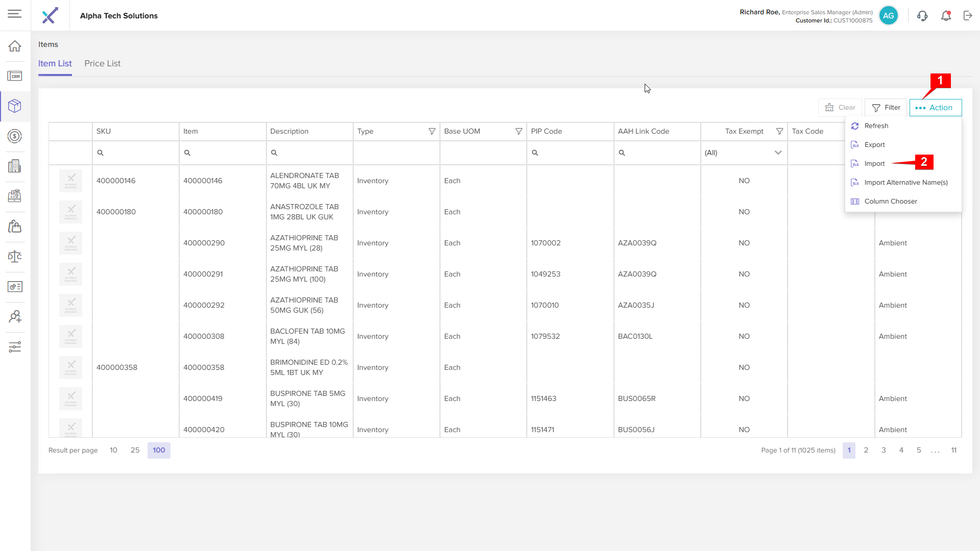Click the Filter button

[886, 108]
